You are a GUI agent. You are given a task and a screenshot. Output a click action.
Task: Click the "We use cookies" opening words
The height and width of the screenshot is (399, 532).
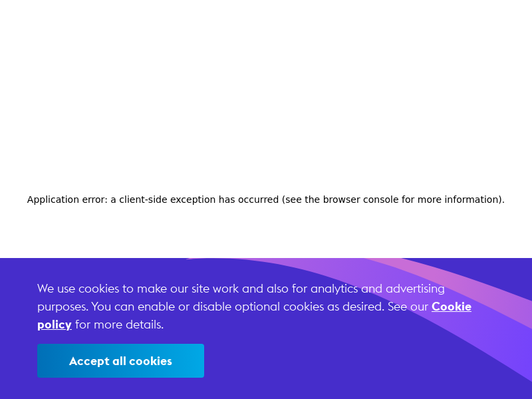[78, 289]
